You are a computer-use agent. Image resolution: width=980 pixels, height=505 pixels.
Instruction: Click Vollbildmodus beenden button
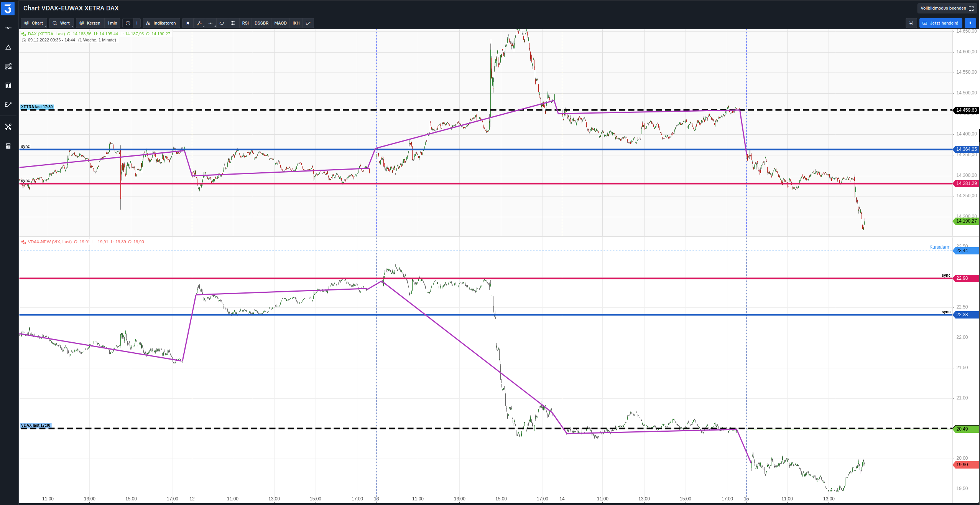coord(947,8)
